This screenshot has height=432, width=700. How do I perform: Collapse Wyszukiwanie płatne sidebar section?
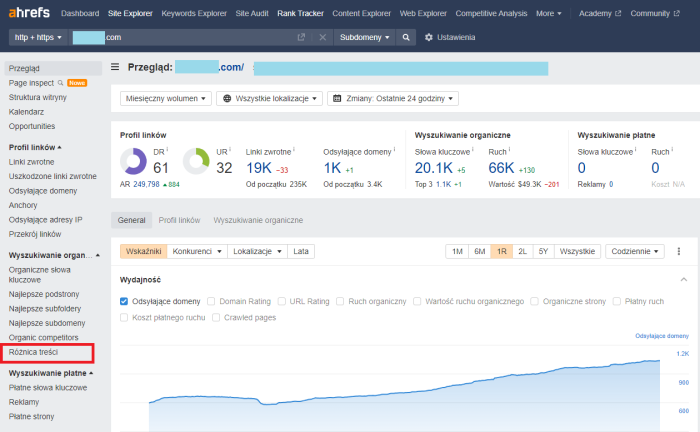tap(51, 373)
